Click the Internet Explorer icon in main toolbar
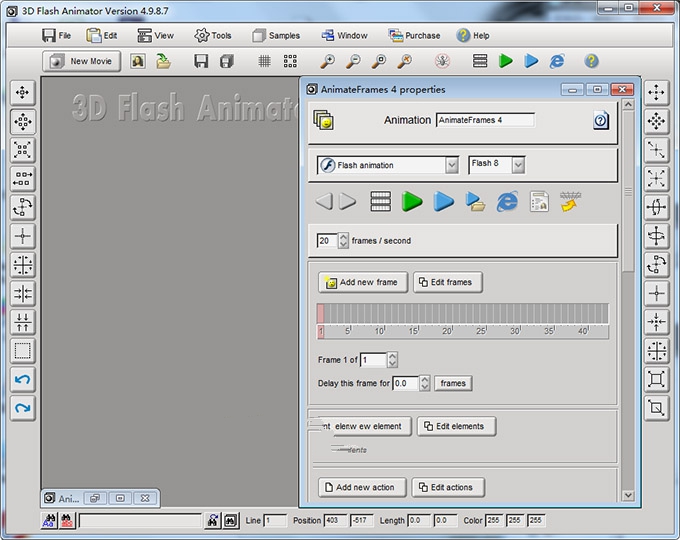This screenshot has height=540, width=680. tap(557, 61)
